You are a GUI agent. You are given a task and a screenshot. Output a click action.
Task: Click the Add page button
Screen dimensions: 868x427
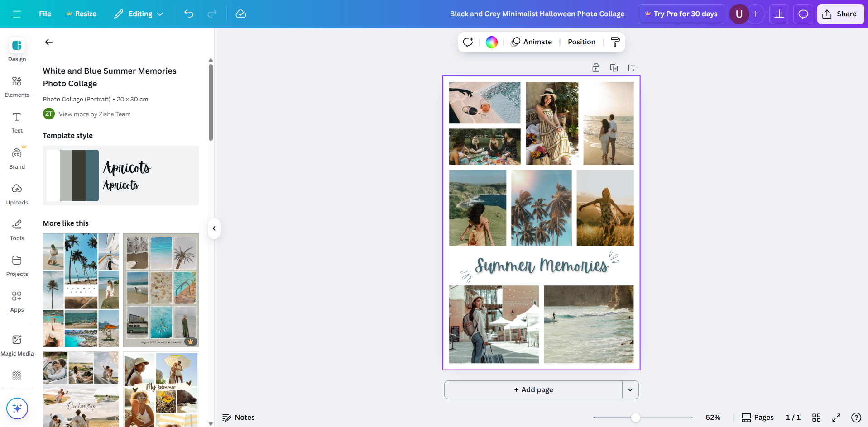click(533, 389)
